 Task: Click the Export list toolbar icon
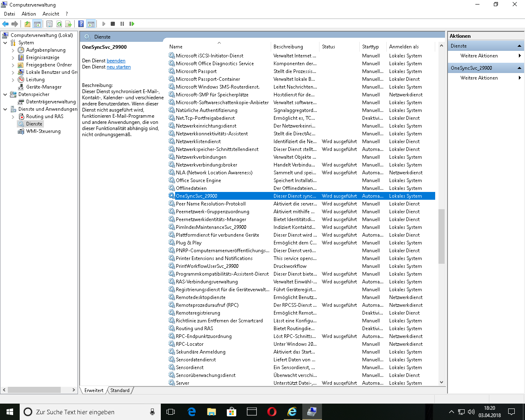[x=68, y=24]
